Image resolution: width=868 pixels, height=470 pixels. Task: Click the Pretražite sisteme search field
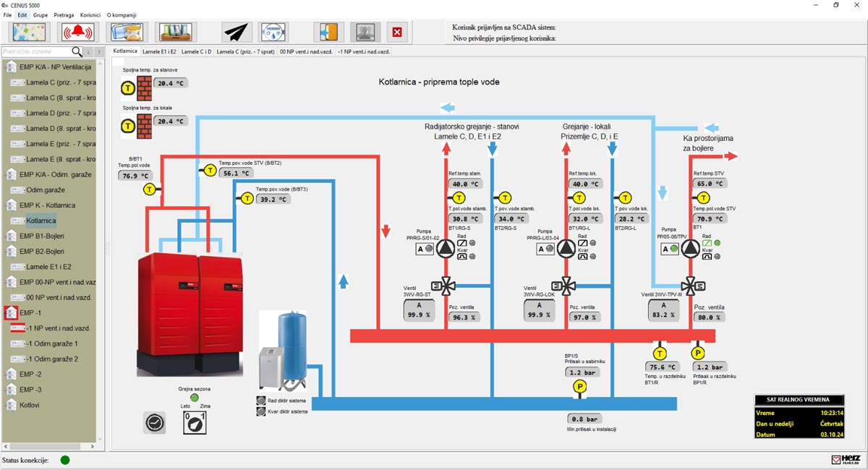coord(36,52)
